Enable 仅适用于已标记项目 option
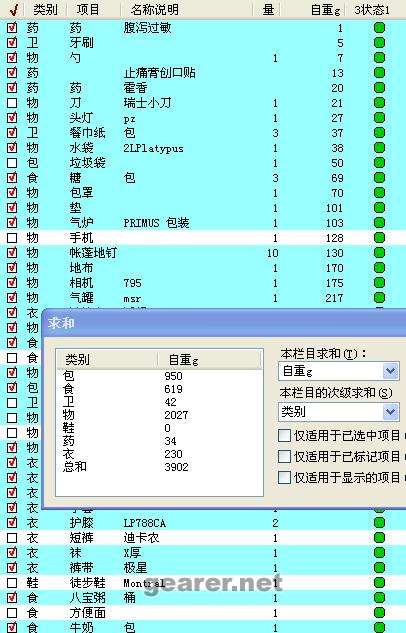 click(285, 456)
